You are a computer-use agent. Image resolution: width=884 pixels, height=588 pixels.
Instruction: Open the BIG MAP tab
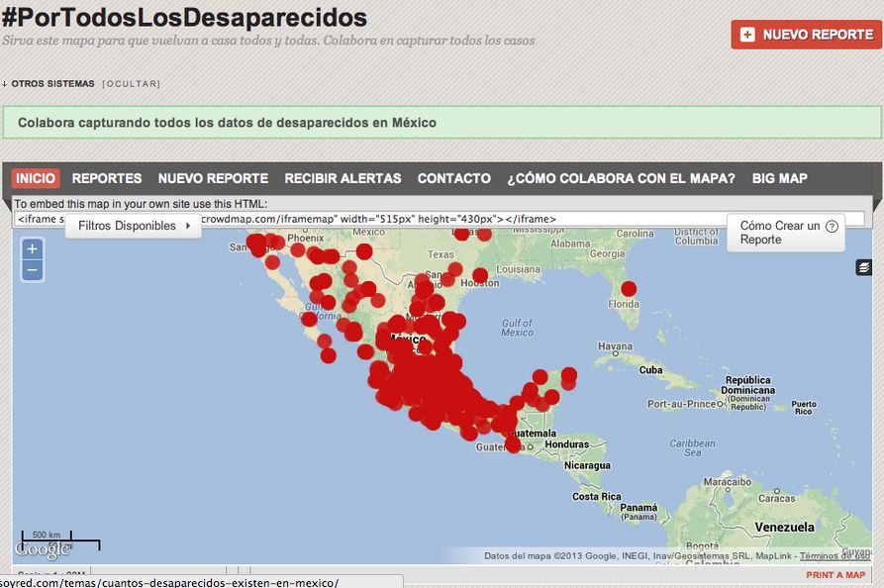780,178
